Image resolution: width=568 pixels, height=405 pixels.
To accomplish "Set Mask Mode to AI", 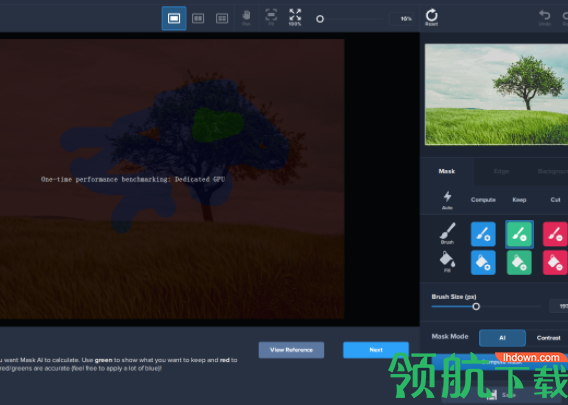I will pos(502,338).
